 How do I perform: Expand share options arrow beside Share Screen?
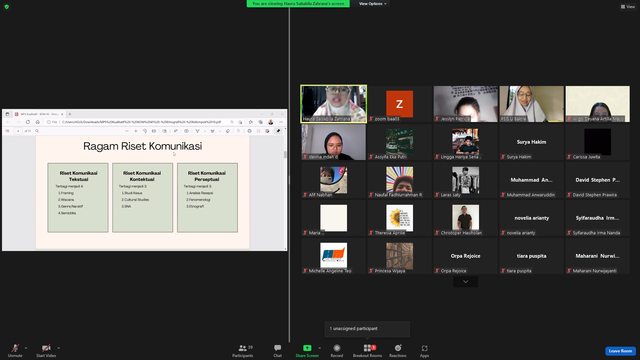[x=320, y=348]
